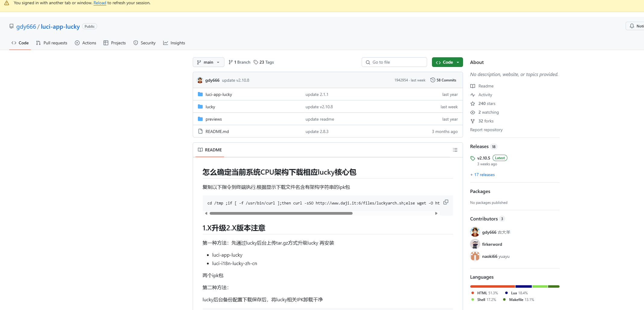Click the HTML segment of language bar

pos(492,286)
